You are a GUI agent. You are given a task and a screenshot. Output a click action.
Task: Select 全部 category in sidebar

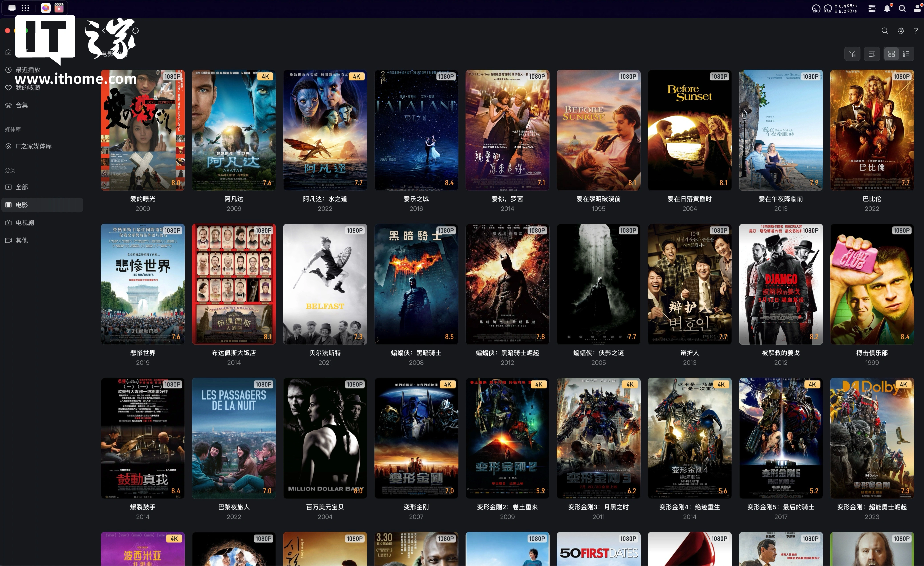coord(22,187)
